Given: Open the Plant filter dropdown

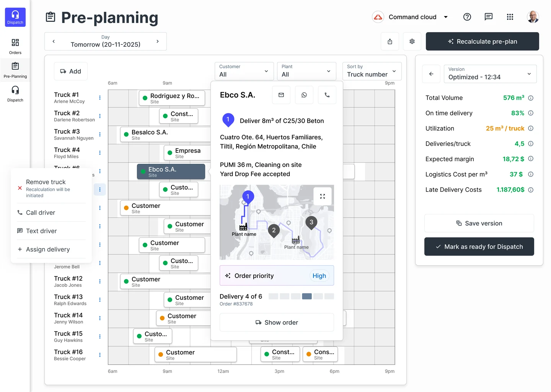Looking at the screenshot, I should (x=306, y=71).
